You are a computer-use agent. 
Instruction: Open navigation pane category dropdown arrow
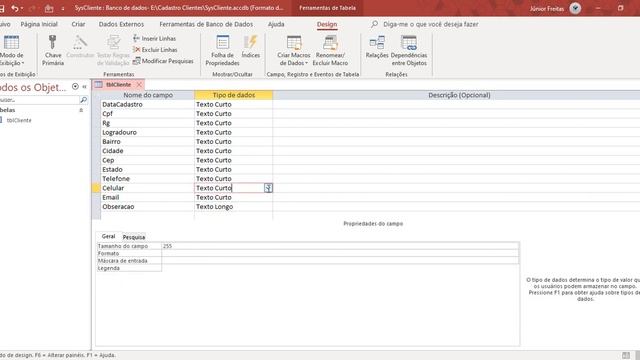(75, 87)
